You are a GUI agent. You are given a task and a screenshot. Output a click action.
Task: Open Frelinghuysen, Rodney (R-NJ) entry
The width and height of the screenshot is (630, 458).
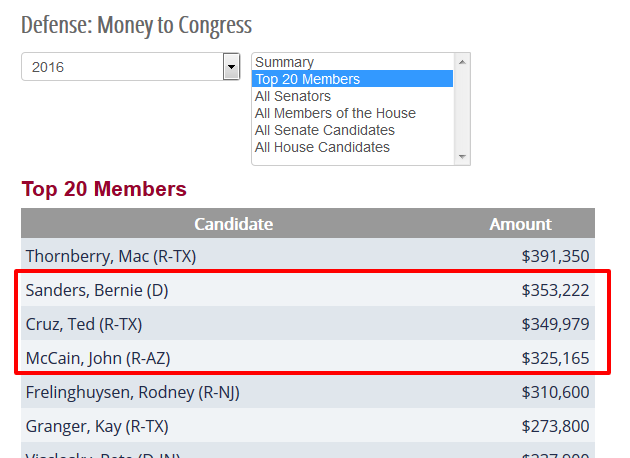click(132, 392)
